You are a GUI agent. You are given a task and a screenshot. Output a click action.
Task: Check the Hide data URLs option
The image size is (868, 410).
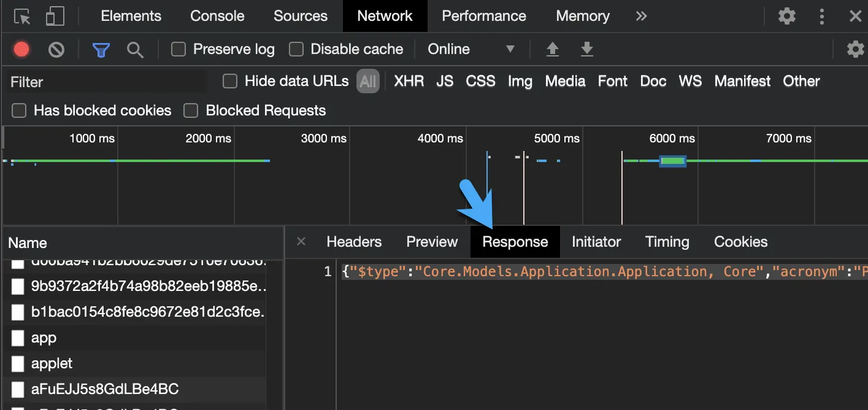tap(230, 81)
